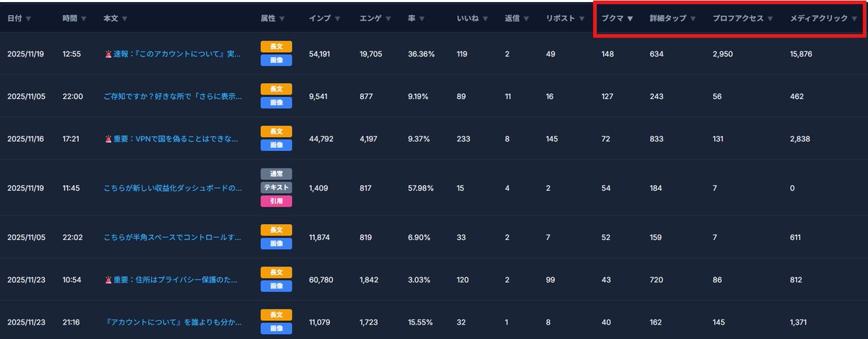
Task: Sort by the 属性 column arrow
Action: pos(282,18)
